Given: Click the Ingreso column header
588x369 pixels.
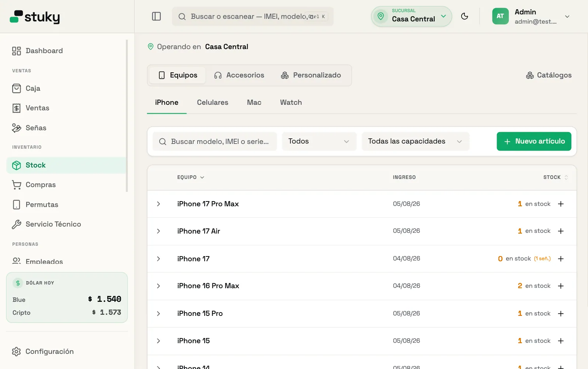Looking at the screenshot, I should [404, 177].
